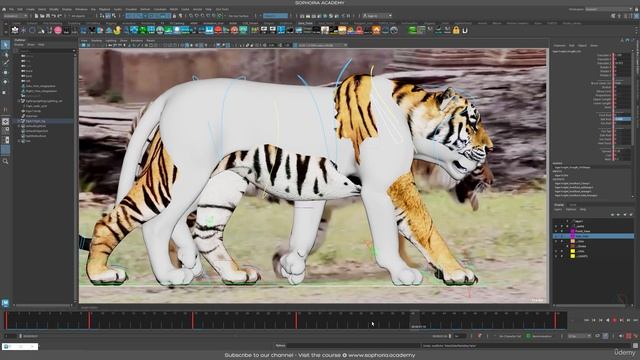
Task: Click the Redo arrow icon
Action: coord(60,16)
